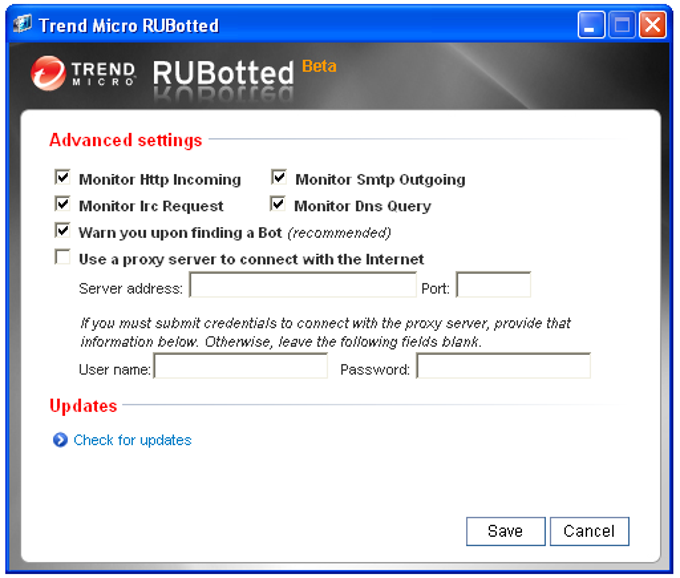680x578 pixels.
Task: Disable Warn you upon finding a Bot
Action: tap(62, 230)
